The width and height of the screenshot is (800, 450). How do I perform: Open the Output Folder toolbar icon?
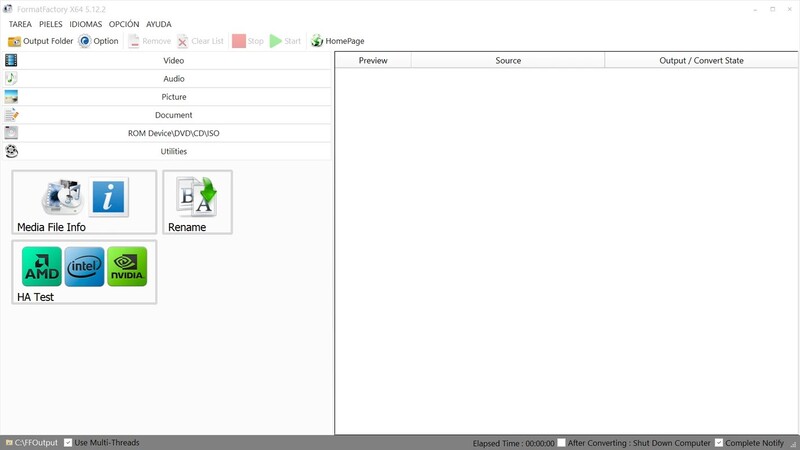14,41
